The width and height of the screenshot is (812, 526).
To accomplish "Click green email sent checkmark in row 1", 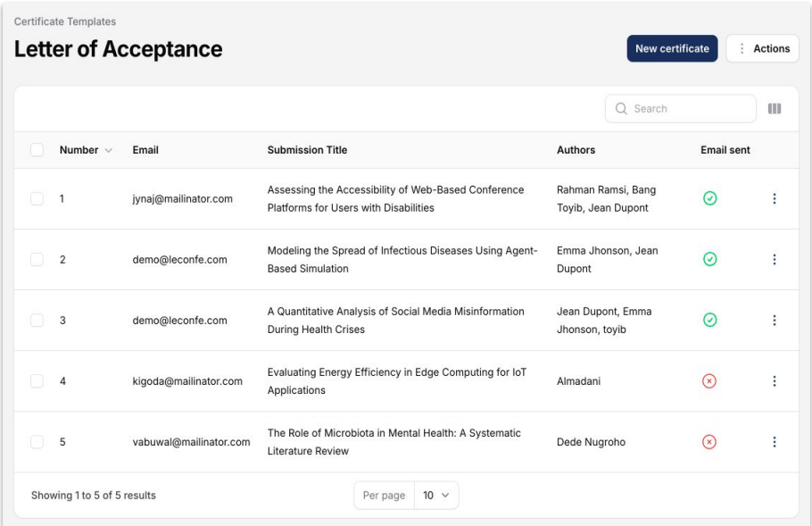I will point(710,198).
